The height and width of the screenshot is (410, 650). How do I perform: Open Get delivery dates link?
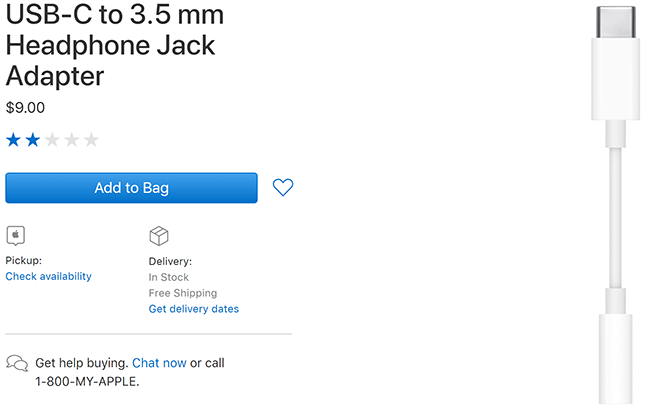tap(194, 309)
